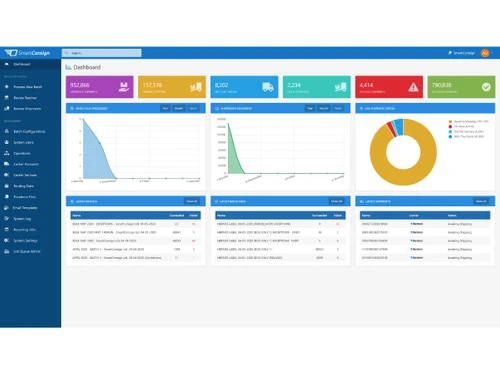Click View All in Latest Shipments panel

(x=481, y=201)
